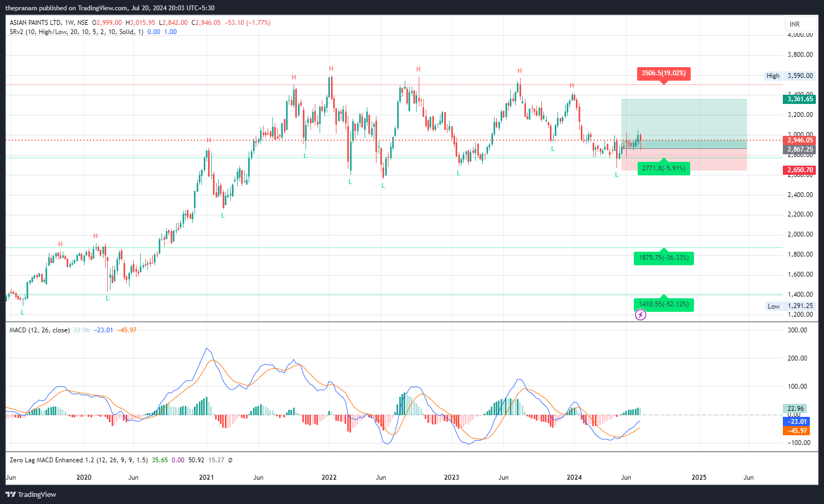824x504 pixels.
Task: Click the L2,842.00 low value in the header
Action: tap(173, 23)
